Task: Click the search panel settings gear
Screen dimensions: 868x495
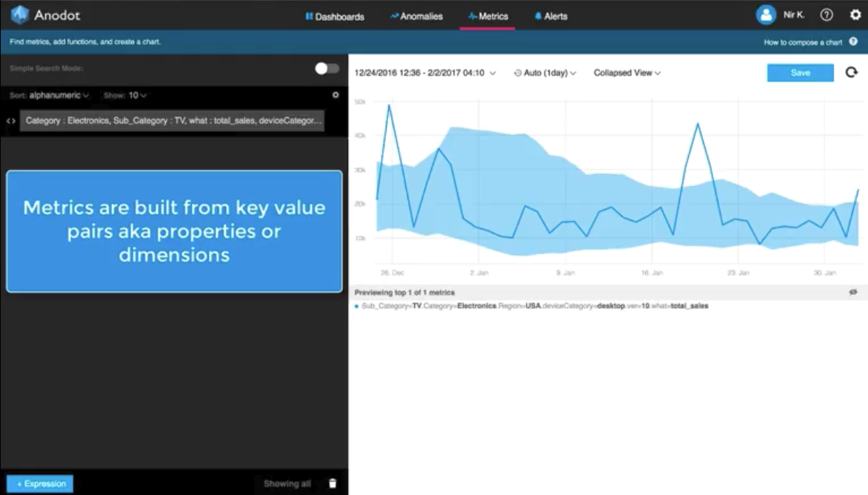Action: [335, 95]
